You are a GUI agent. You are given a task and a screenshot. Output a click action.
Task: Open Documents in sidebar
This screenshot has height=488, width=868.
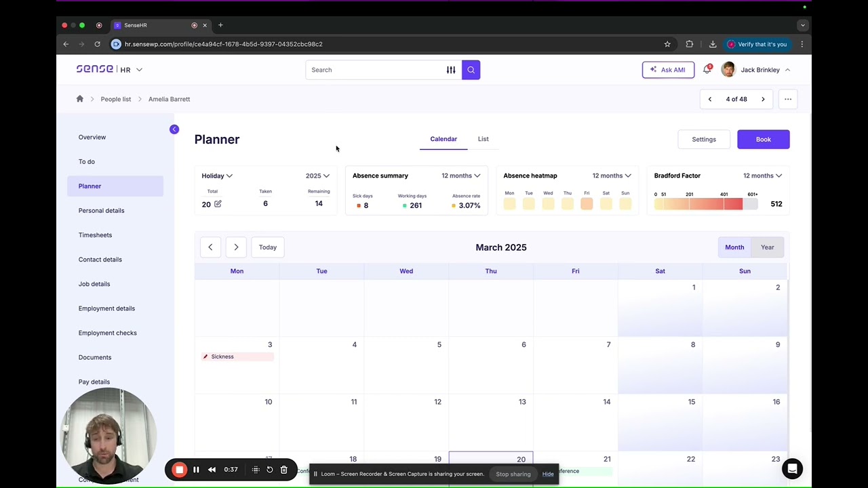95,357
